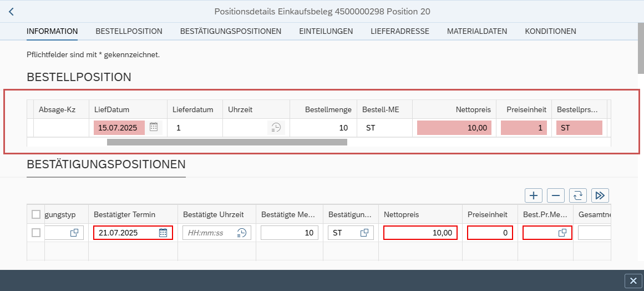Open the BESTELLPOSITION tab
Image resolution: width=644 pixels, height=291 pixels.
[129, 31]
